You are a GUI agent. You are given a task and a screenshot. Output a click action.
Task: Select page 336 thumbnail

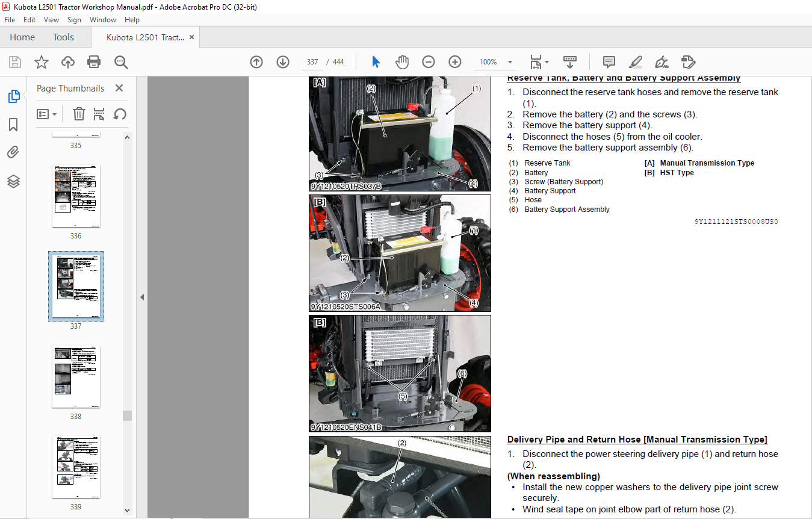pos(76,196)
